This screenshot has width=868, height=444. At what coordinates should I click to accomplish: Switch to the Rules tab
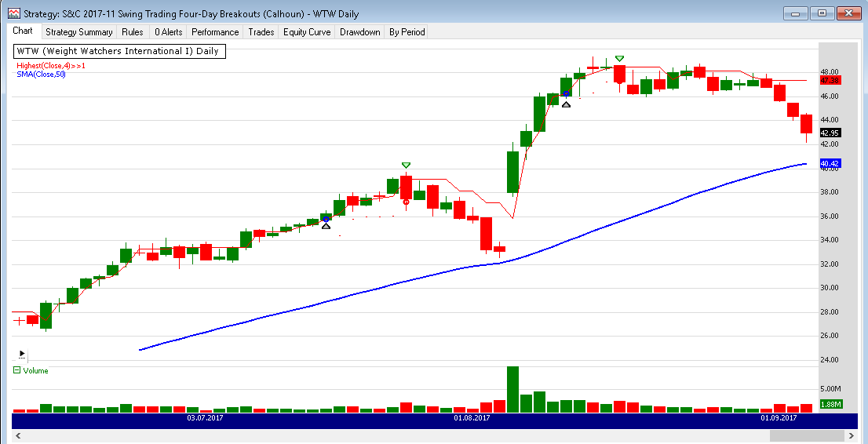click(133, 32)
